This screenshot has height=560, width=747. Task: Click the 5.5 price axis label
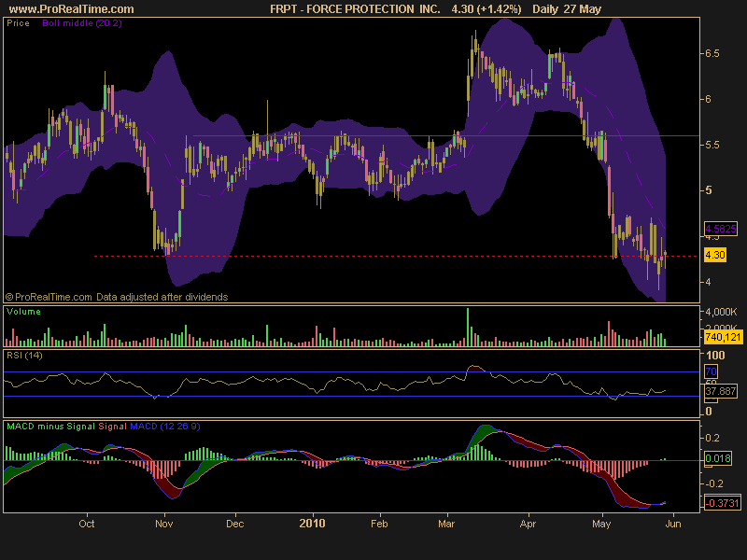click(712, 145)
